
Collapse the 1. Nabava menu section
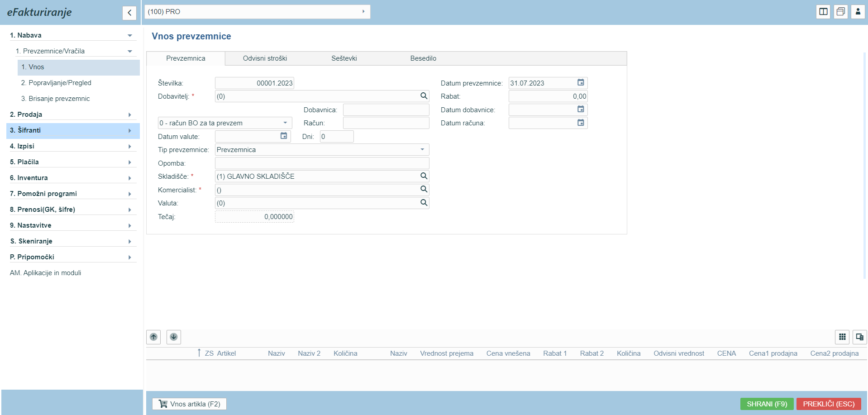pos(130,35)
